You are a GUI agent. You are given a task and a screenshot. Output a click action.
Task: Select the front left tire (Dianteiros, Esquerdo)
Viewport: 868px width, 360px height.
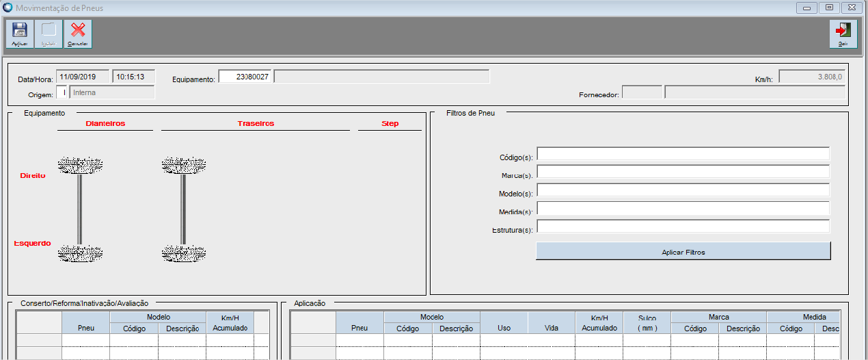[x=81, y=253]
